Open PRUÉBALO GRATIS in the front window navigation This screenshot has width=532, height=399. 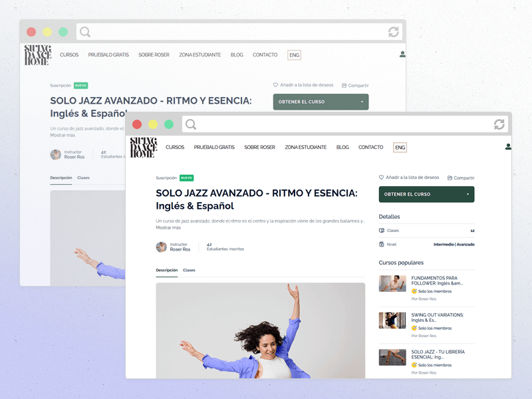(214, 147)
